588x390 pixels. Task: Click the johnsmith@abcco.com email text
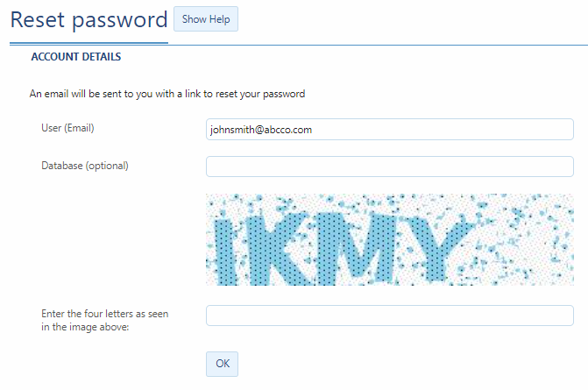click(x=261, y=130)
